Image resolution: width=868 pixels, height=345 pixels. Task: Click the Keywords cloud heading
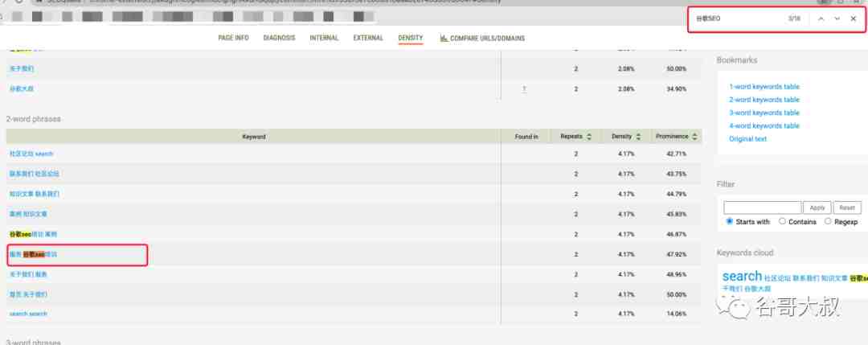(x=744, y=253)
